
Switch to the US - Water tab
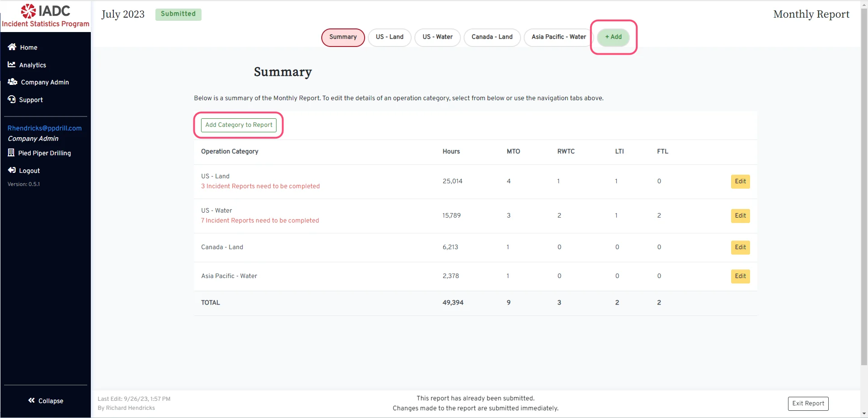tap(437, 37)
